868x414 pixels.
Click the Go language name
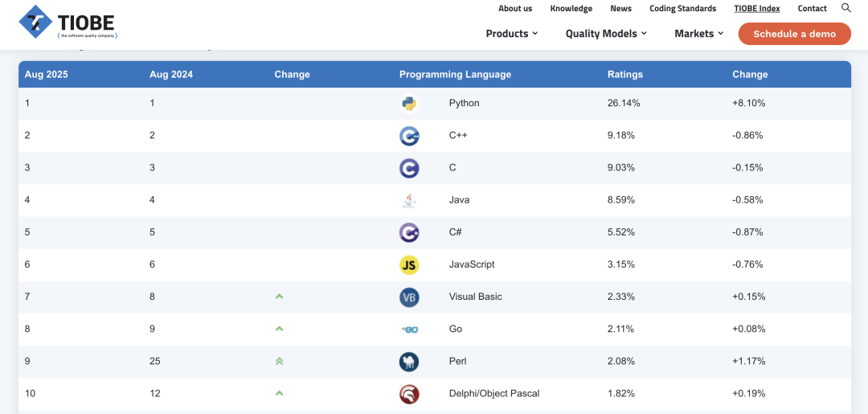(x=455, y=329)
